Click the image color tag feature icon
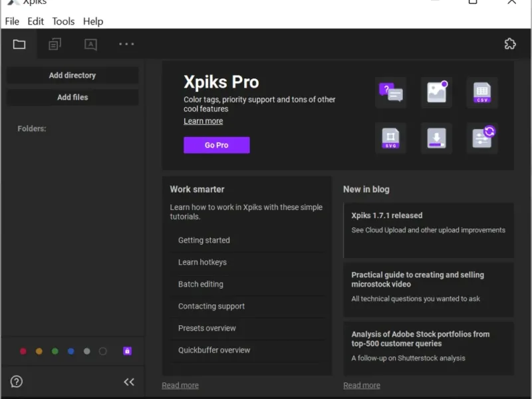The width and height of the screenshot is (532, 399). [436, 92]
